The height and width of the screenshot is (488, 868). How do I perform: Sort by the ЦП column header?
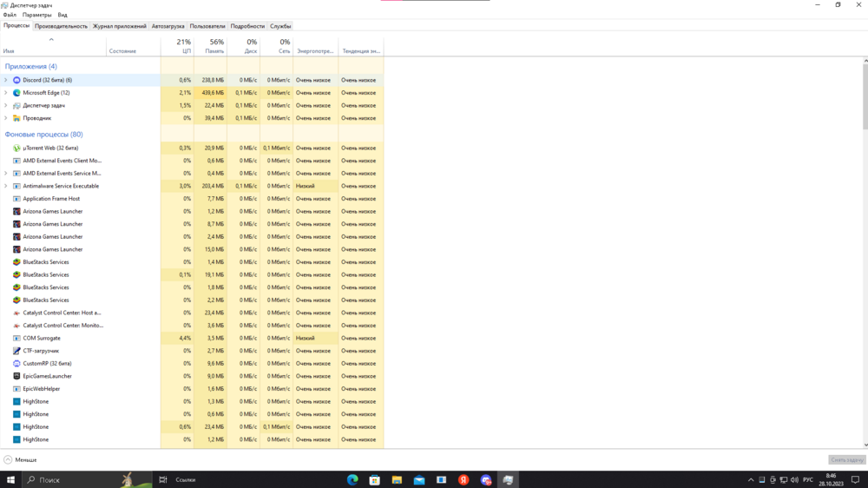pos(177,47)
